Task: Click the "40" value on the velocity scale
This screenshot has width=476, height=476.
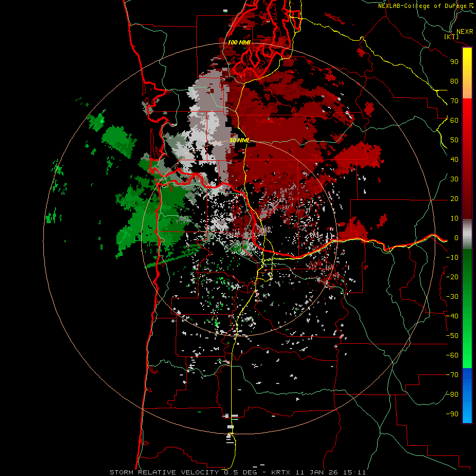Action: 454,159
